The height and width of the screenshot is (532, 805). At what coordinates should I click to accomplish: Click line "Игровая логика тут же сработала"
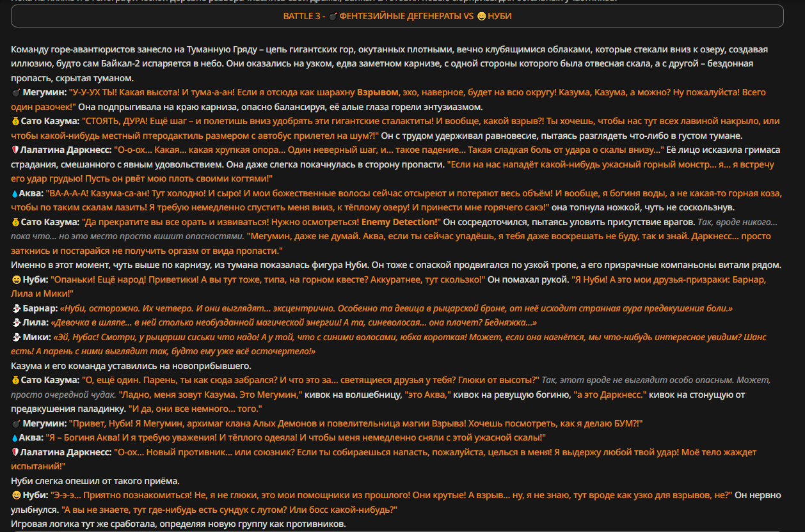(179, 524)
